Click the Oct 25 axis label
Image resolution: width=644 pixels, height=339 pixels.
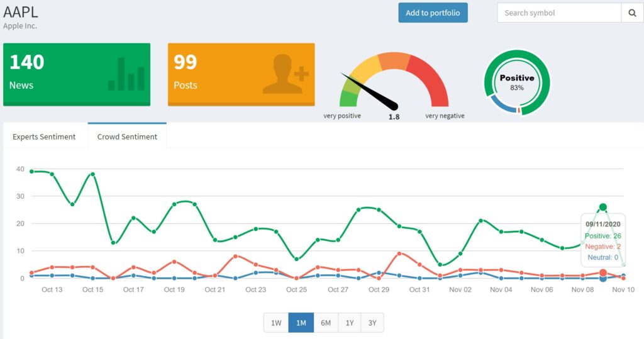[x=297, y=289]
